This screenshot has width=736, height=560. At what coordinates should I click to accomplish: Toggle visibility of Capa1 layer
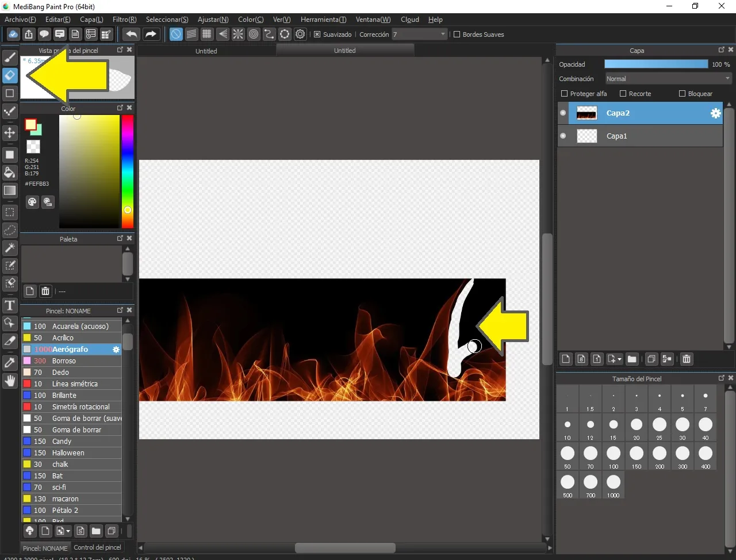pos(563,136)
